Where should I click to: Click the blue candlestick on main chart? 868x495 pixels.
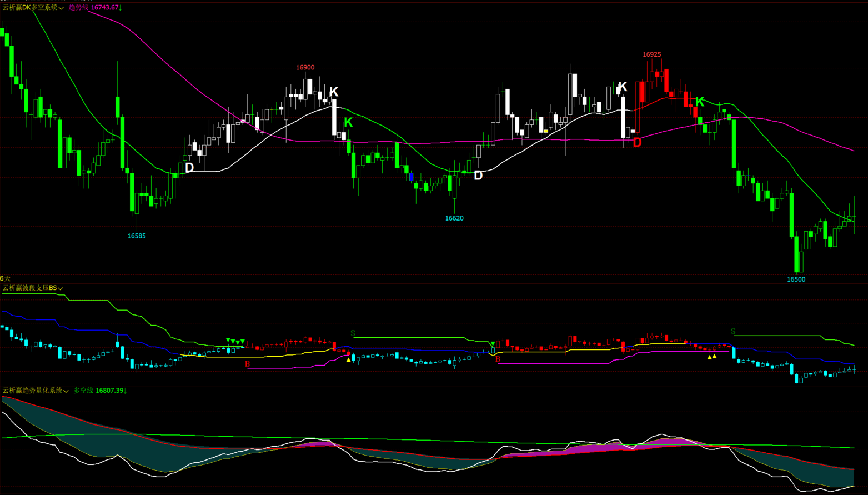coord(411,177)
